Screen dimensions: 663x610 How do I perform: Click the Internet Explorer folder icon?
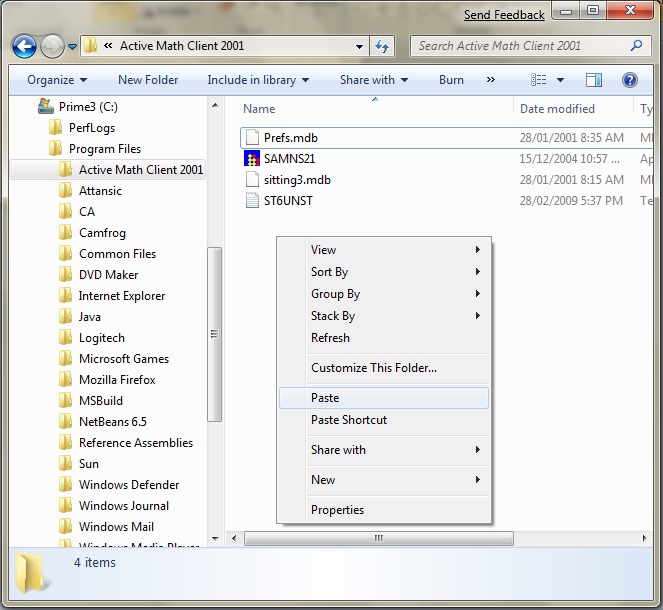[x=65, y=295]
